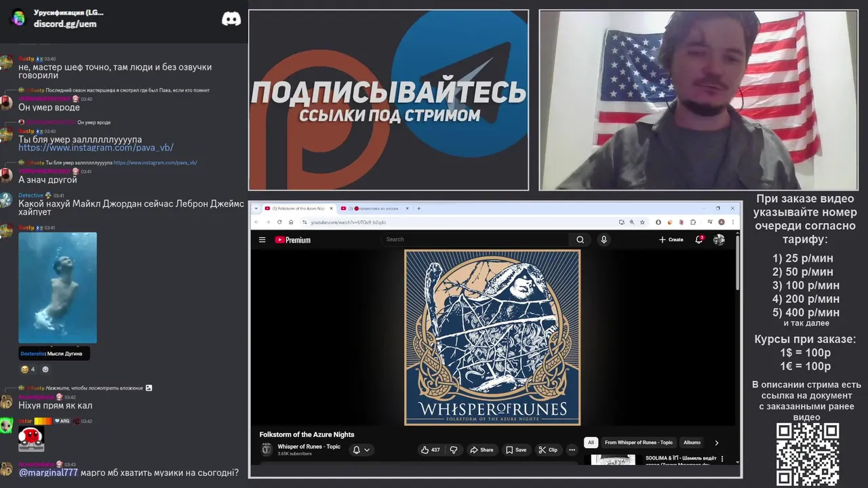Select the Albums filter chip

click(x=692, y=443)
